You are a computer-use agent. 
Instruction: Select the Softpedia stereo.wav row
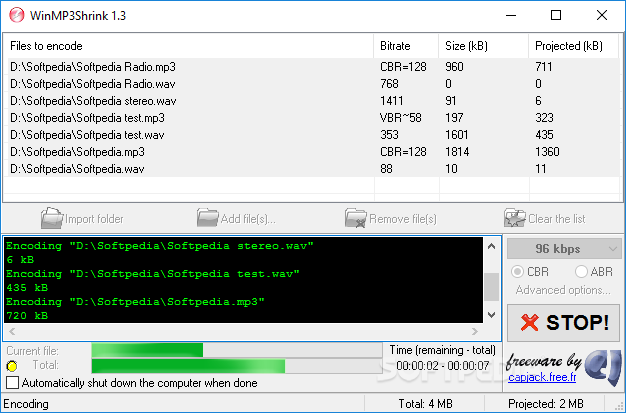point(313,101)
